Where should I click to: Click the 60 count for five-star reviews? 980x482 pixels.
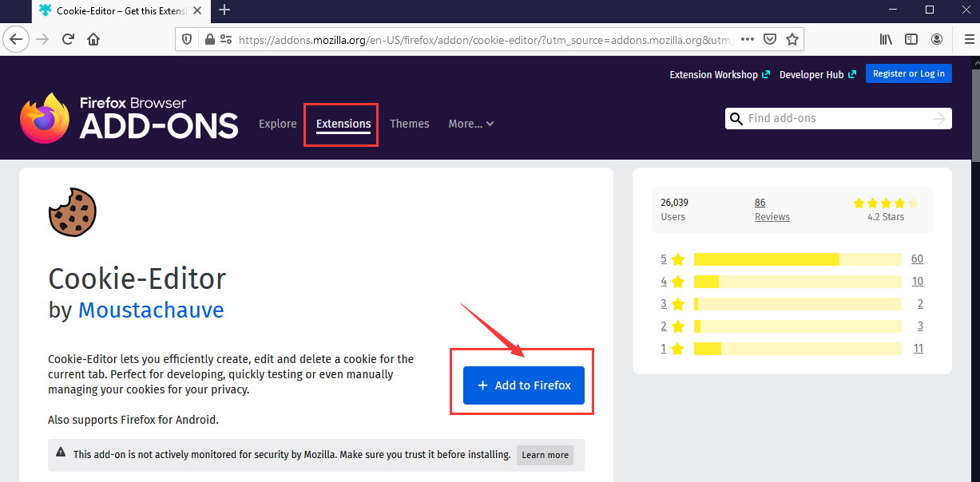coord(917,259)
